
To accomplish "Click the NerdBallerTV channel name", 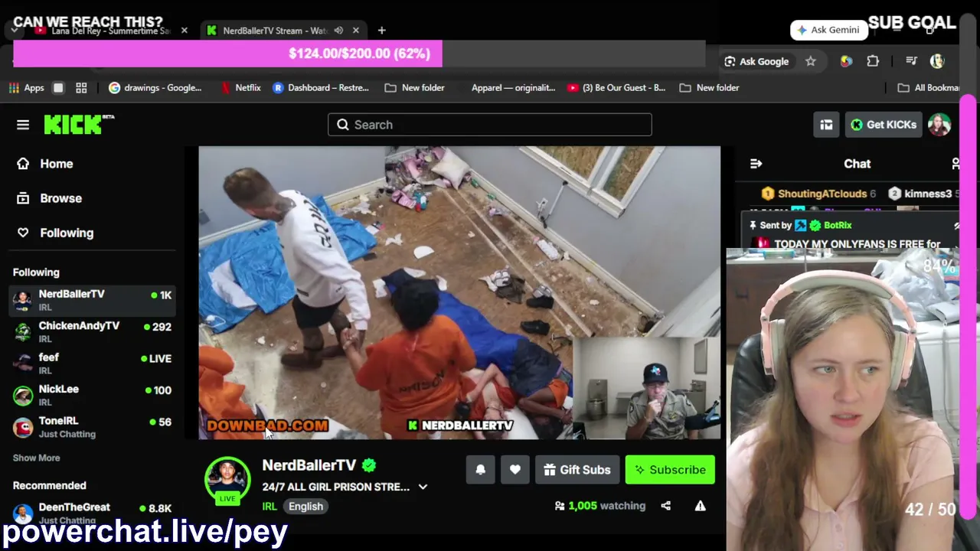I will [x=309, y=465].
